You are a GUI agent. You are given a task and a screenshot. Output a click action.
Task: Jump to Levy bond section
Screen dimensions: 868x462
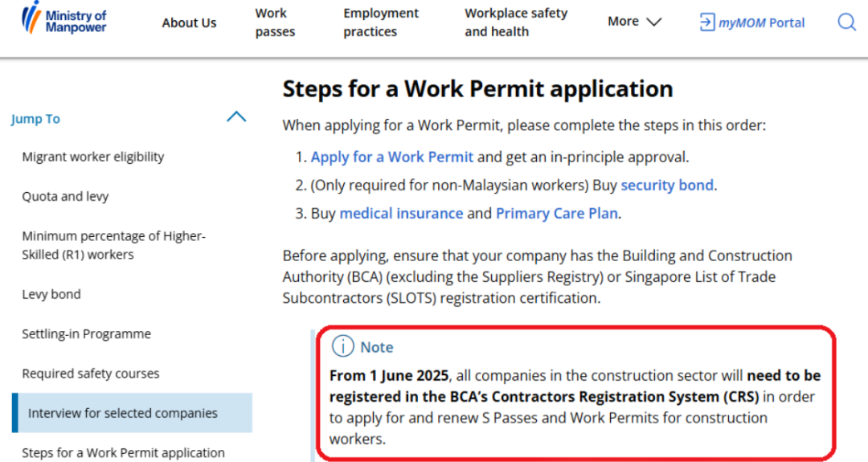pyautogui.click(x=51, y=294)
